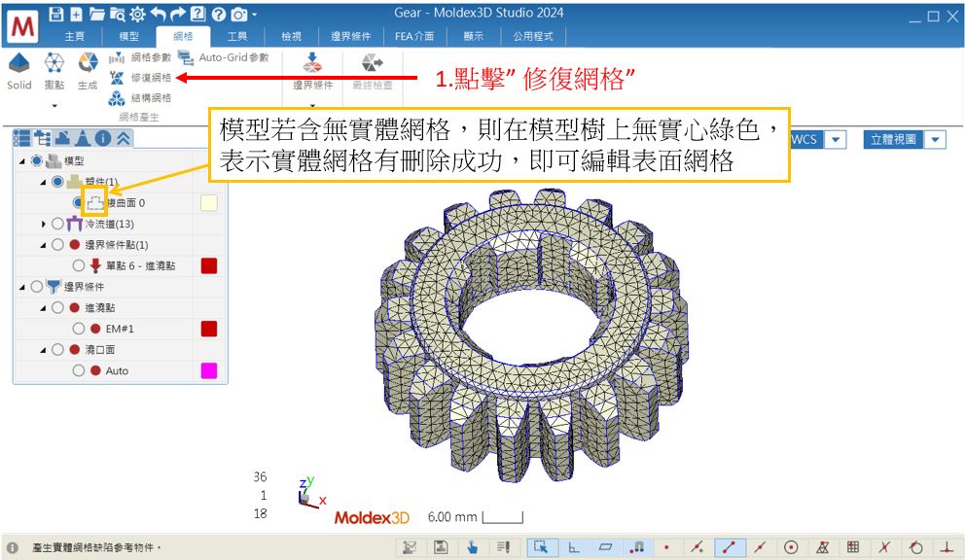Open settings gear in title bar
Viewport: 966px width, 560px height.
[x=137, y=14]
